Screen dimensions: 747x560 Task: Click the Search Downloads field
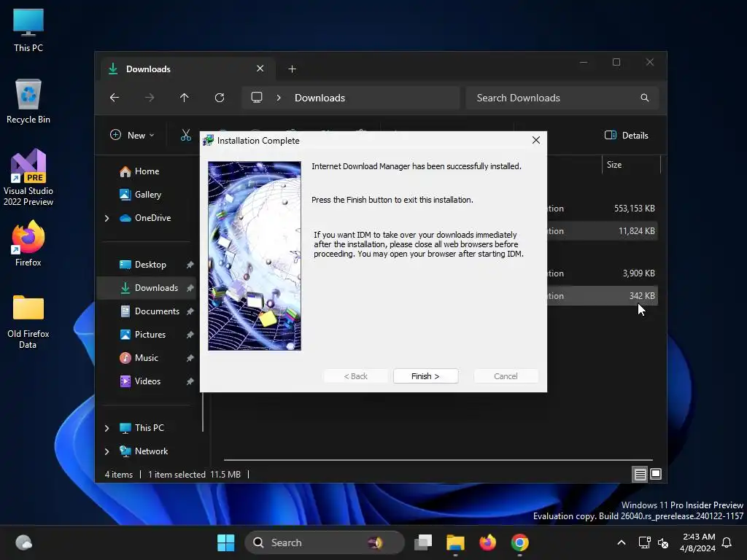tap(562, 98)
